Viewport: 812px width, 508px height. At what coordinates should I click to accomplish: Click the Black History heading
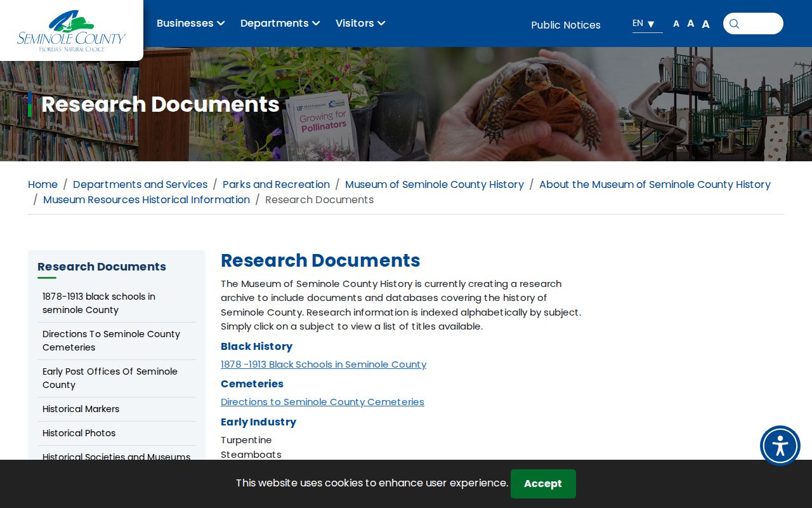[256, 347]
